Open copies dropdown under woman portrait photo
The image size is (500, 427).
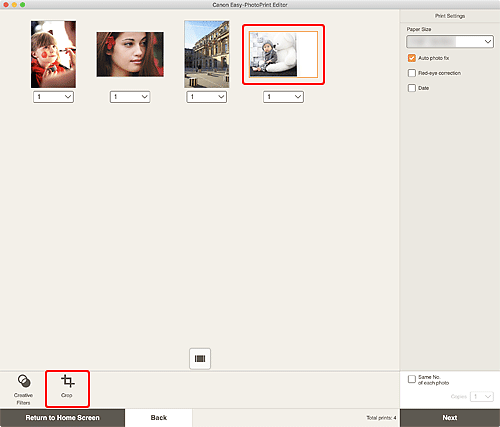coord(130,97)
